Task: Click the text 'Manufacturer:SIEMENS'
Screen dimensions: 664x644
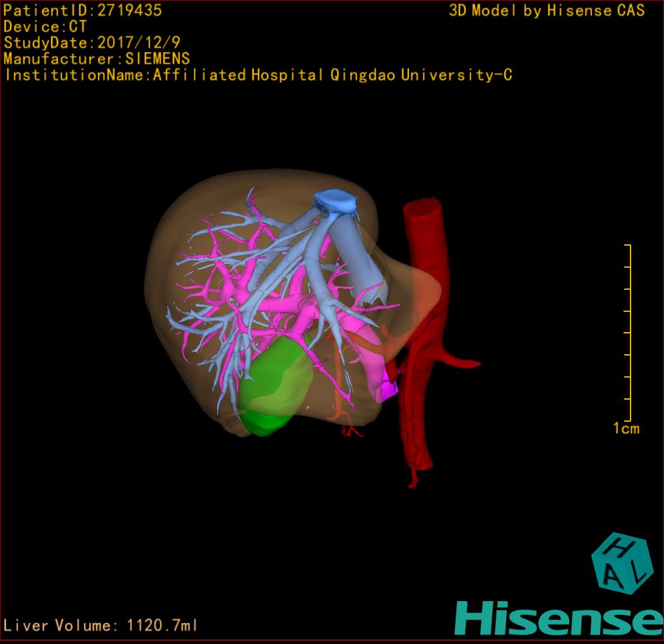Action: pos(97,59)
